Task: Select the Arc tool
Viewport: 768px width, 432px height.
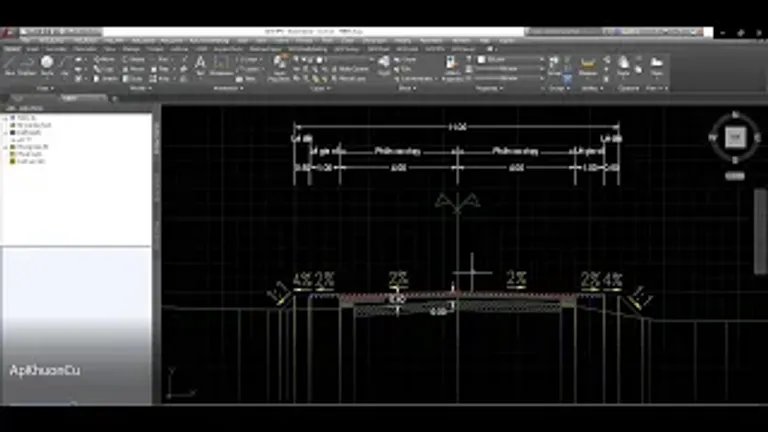Action: (64, 65)
